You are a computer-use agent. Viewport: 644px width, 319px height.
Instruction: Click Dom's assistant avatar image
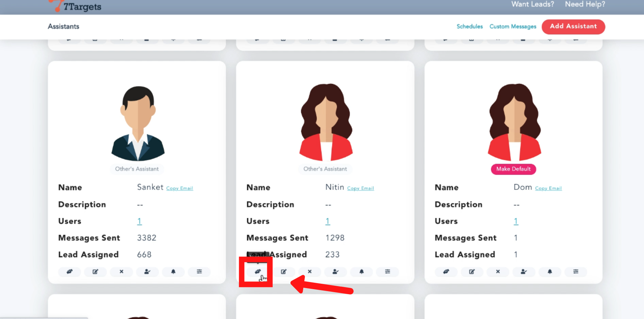[x=515, y=123]
